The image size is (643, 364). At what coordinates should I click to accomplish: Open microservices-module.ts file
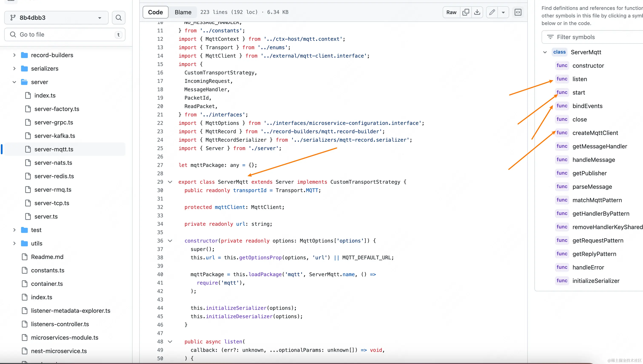[65, 338]
